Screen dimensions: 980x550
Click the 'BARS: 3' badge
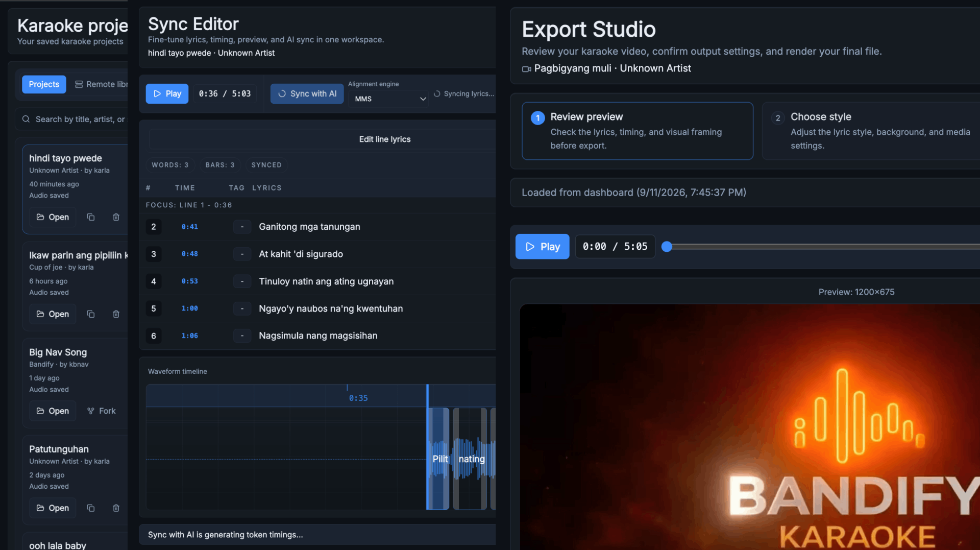click(220, 165)
